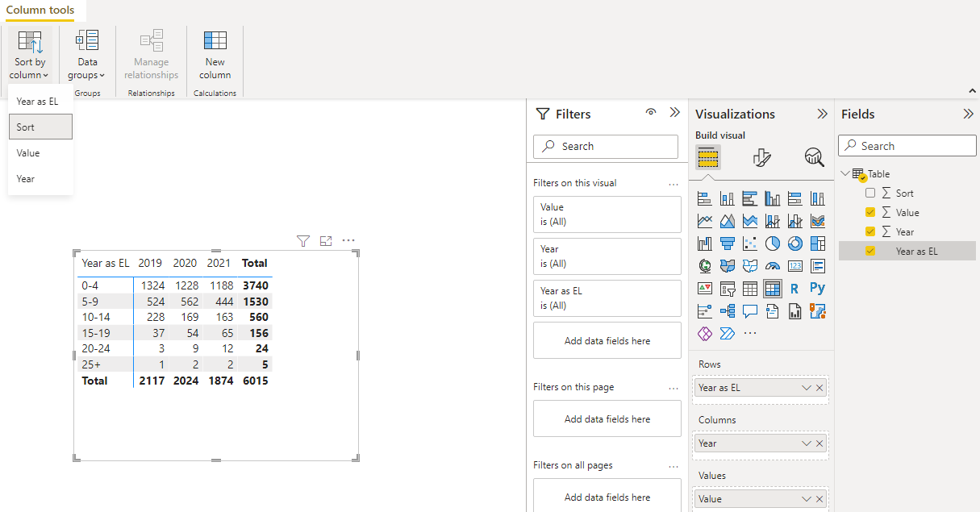Click the New column button

pyautogui.click(x=215, y=54)
